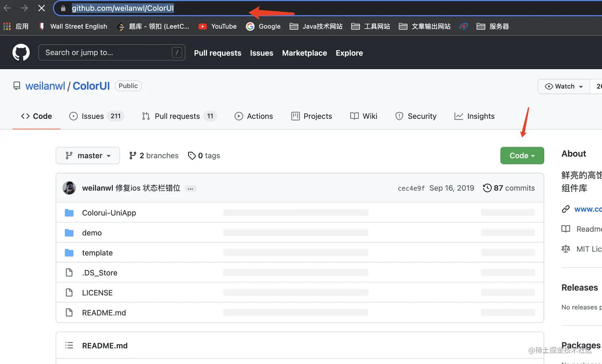The width and height of the screenshot is (602, 364).
Task: Open the weilanwl commit author link
Action: tap(98, 188)
